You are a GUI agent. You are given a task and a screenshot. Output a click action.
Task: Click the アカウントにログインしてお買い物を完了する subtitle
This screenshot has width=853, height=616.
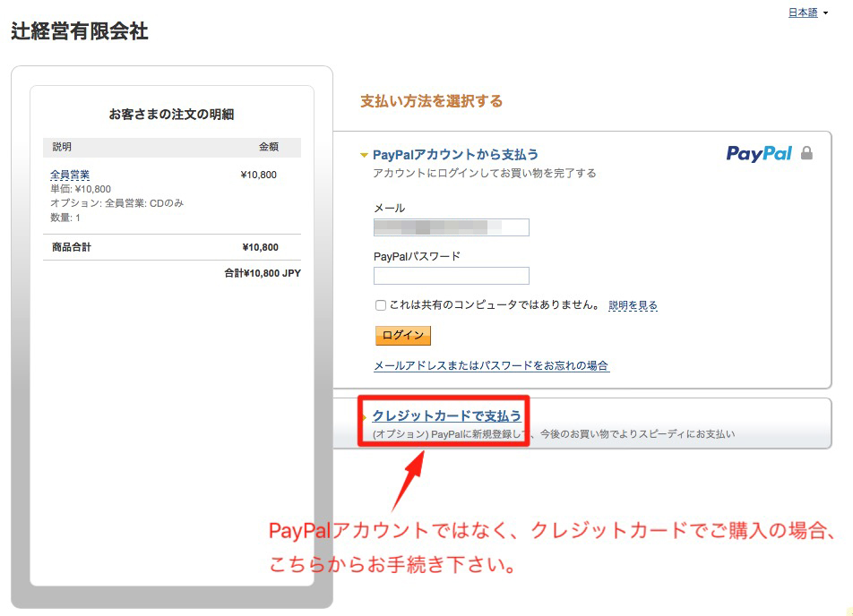pyautogui.click(x=485, y=174)
